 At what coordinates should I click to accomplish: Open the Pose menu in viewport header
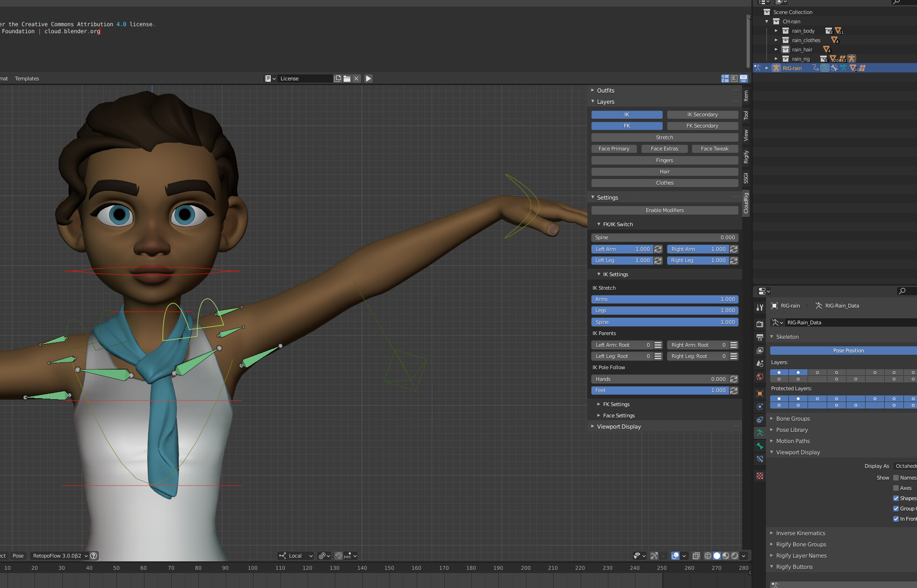coord(18,556)
